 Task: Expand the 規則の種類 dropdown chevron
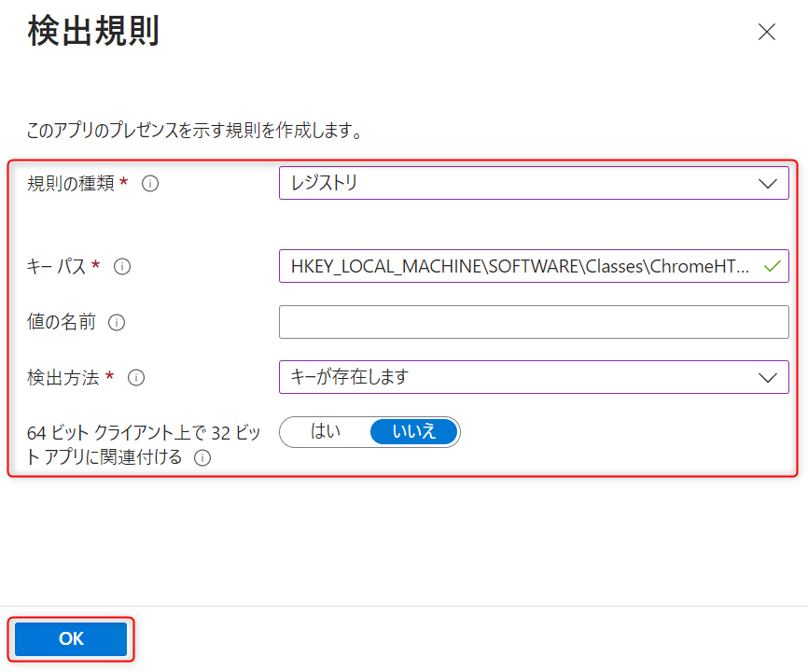(768, 184)
